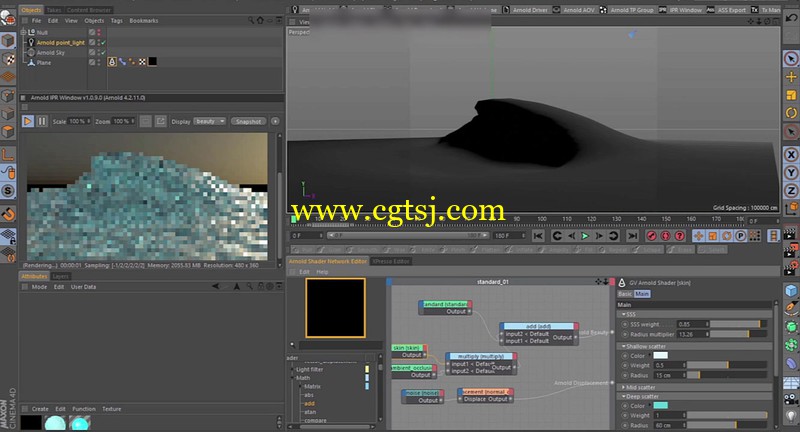Click the Basic tab in shader attributes

tap(625, 294)
